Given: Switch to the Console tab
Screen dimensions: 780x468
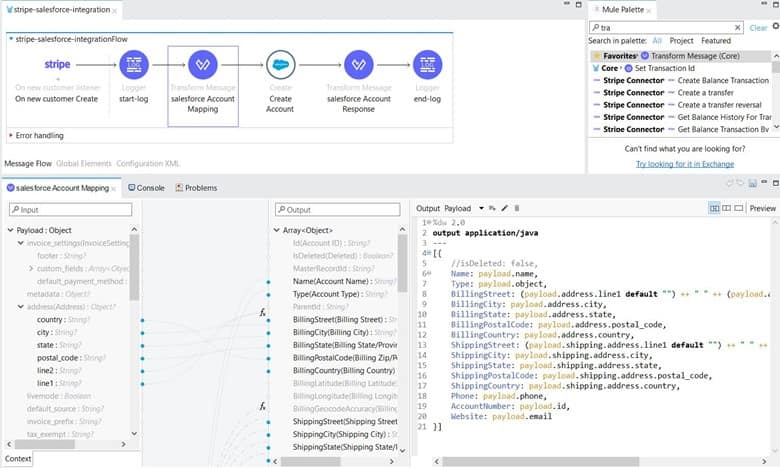Looking at the screenshot, I should [146, 188].
